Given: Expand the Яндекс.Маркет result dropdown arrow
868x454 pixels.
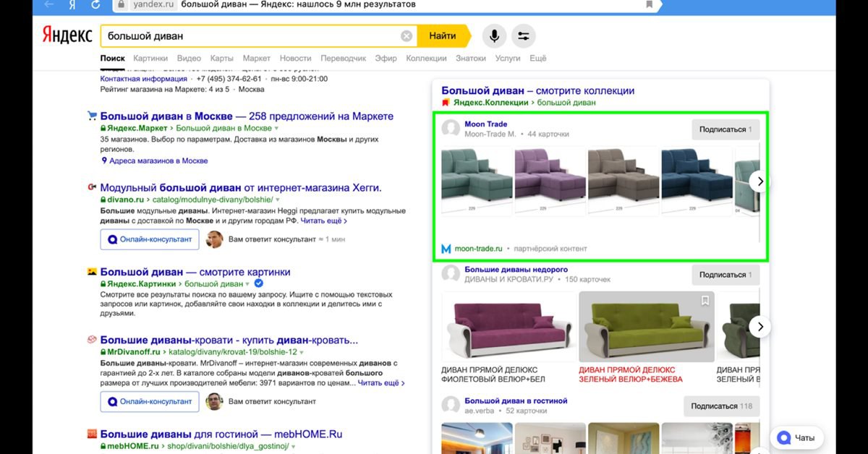Looking at the screenshot, I should tap(278, 128).
